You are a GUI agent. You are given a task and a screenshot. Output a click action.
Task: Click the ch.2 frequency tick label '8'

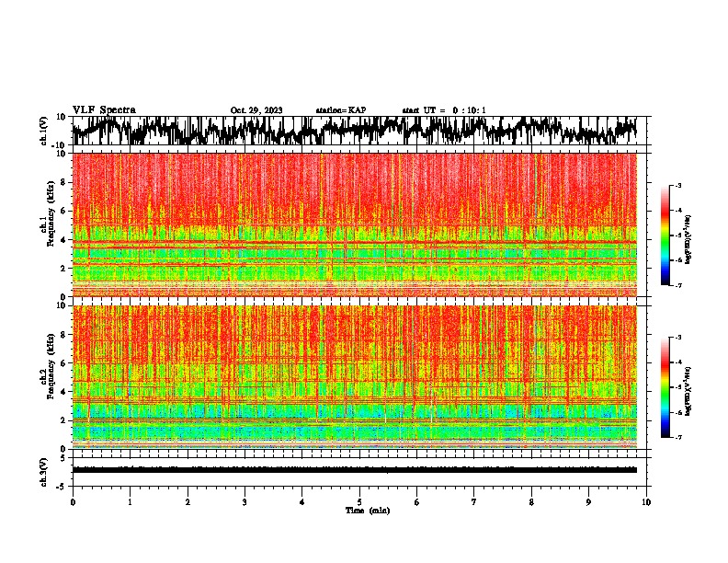[x=63, y=335]
